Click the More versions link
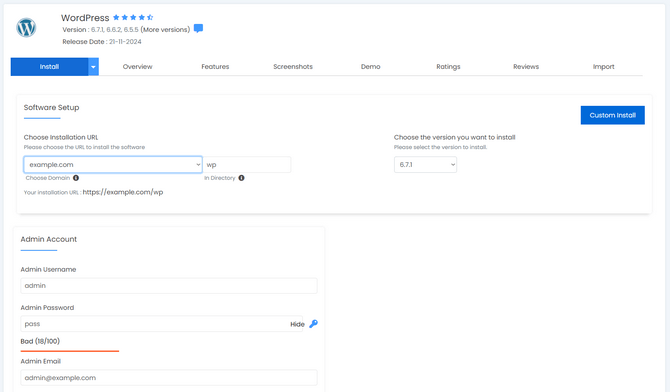The height and width of the screenshot is (392, 670). coord(165,29)
